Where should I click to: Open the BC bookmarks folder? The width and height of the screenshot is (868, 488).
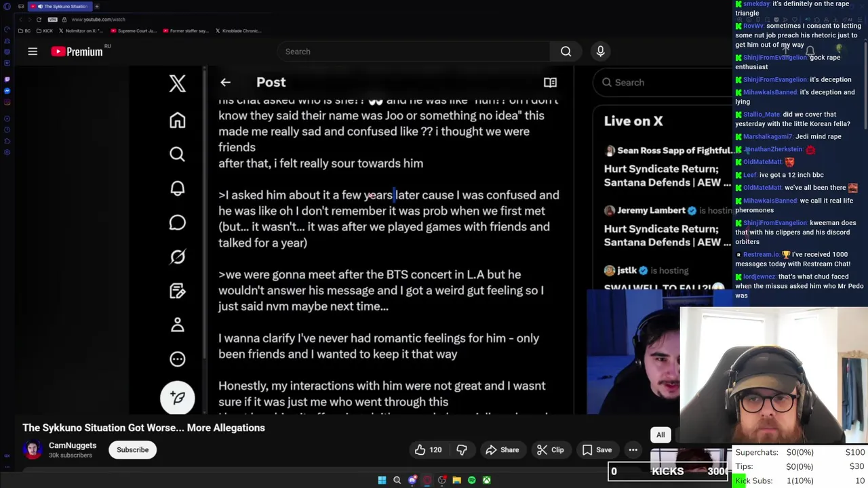25,30
